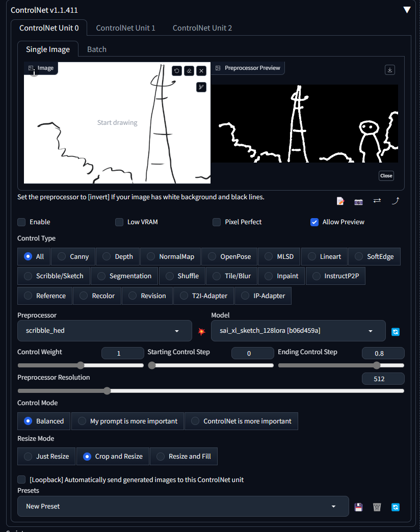The image size is (420, 532).
Task: Refresh the ControlNet model list
Action: click(x=396, y=331)
